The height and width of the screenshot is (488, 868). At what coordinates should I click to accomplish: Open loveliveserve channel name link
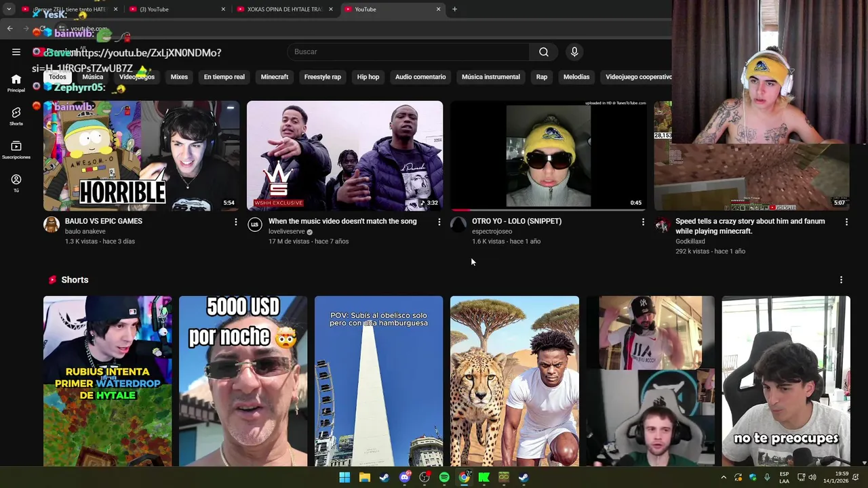click(287, 231)
